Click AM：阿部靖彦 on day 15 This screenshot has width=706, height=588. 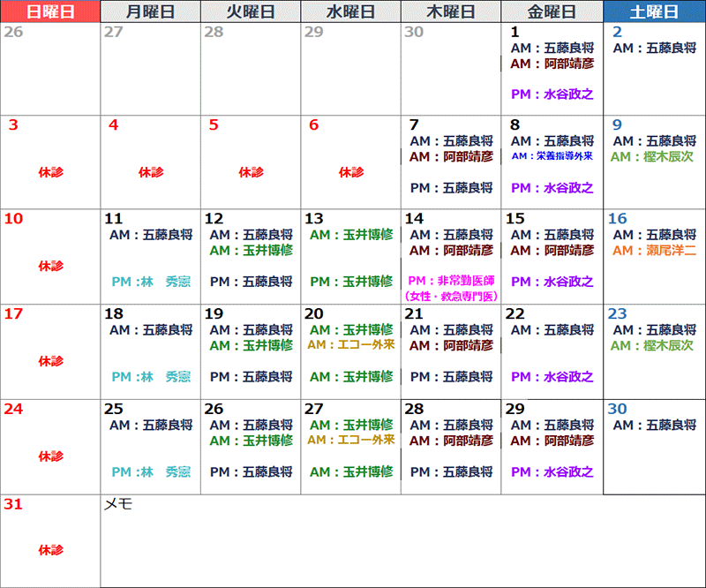click(x=552, y=250)
